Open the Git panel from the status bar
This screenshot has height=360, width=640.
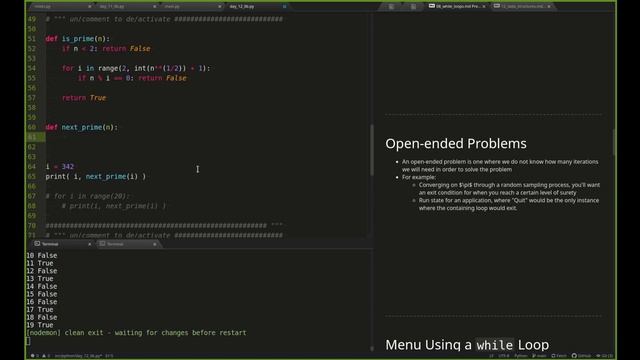(604, 356)
